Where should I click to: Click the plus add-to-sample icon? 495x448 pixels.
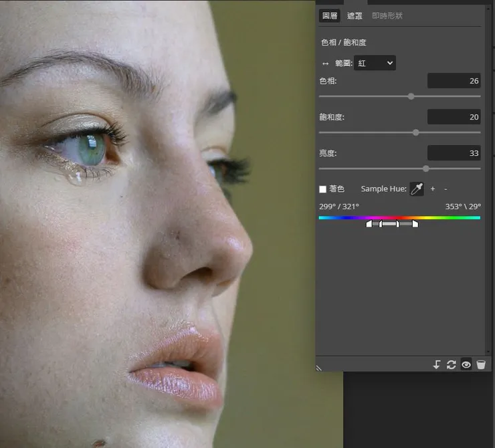[x=433, y=189]
